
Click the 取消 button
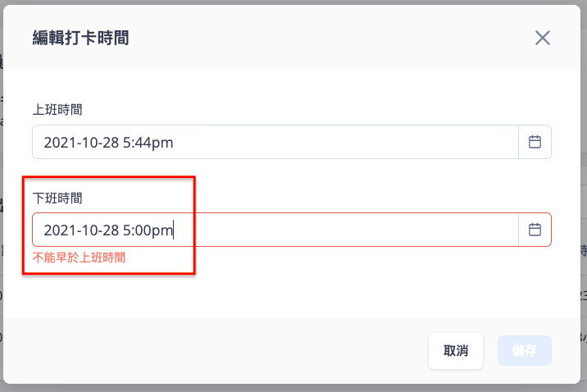(456, 351)
